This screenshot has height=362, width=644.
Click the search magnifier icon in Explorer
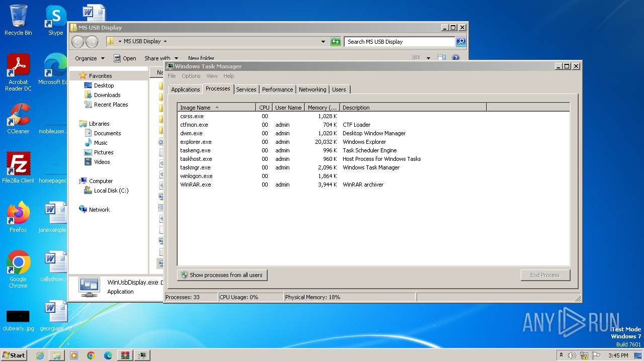click(460, 42)
